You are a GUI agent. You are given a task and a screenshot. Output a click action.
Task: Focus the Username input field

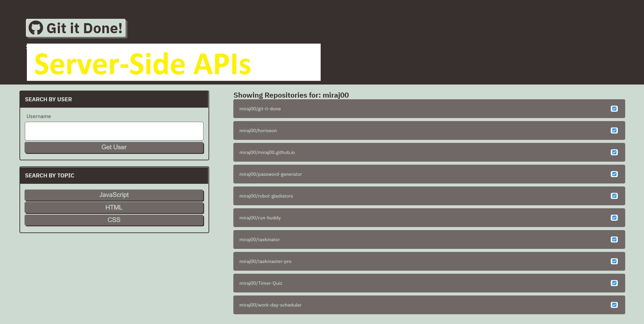(x=114, y=131)
